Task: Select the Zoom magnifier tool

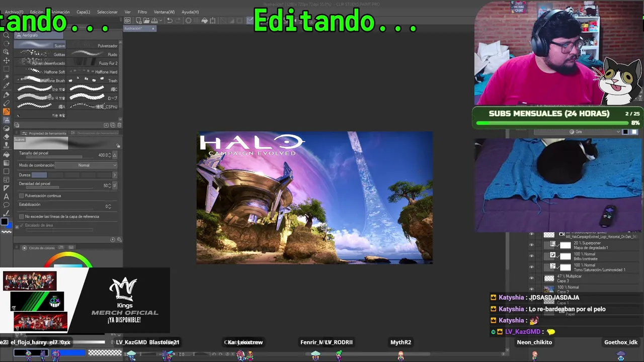Action: [6, 35]
